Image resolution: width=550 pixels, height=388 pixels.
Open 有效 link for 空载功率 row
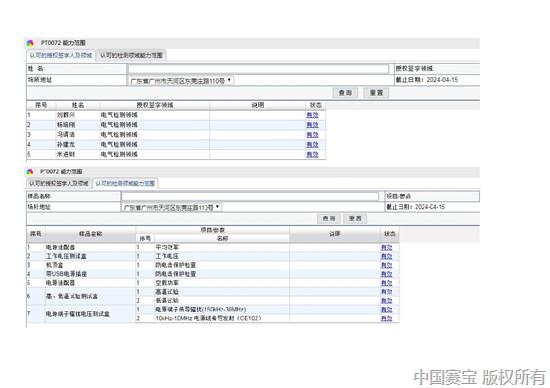pos(387,283)
